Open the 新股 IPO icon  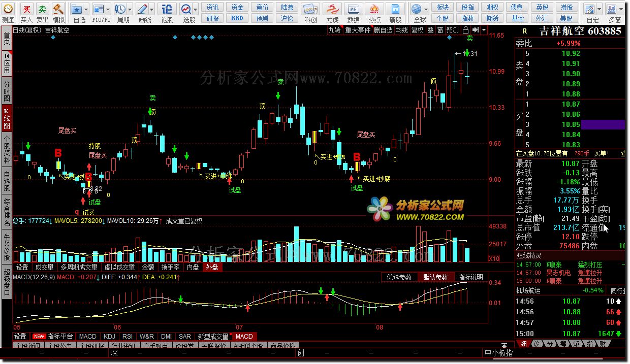tap(395, 9)
